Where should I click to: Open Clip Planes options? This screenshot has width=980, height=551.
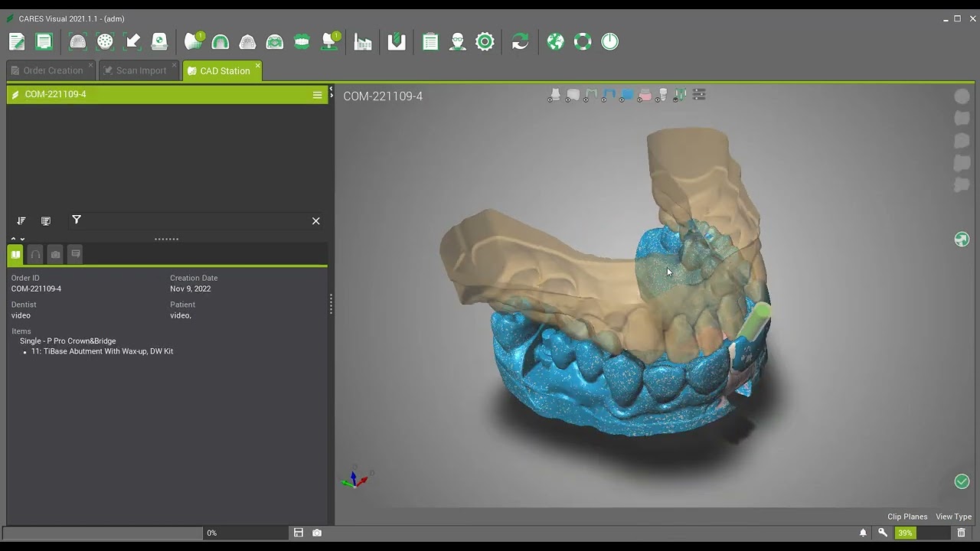click(x=907, y=517)
